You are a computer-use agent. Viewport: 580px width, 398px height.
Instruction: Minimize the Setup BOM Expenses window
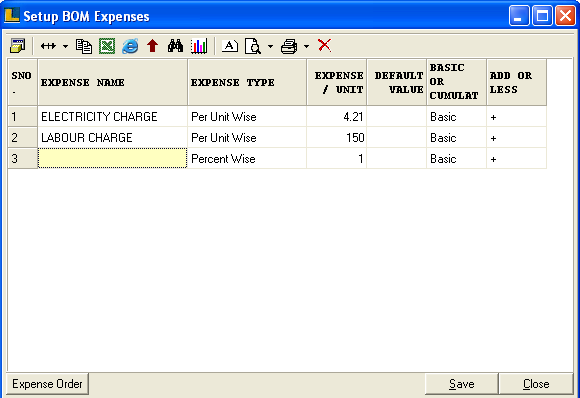519,16
